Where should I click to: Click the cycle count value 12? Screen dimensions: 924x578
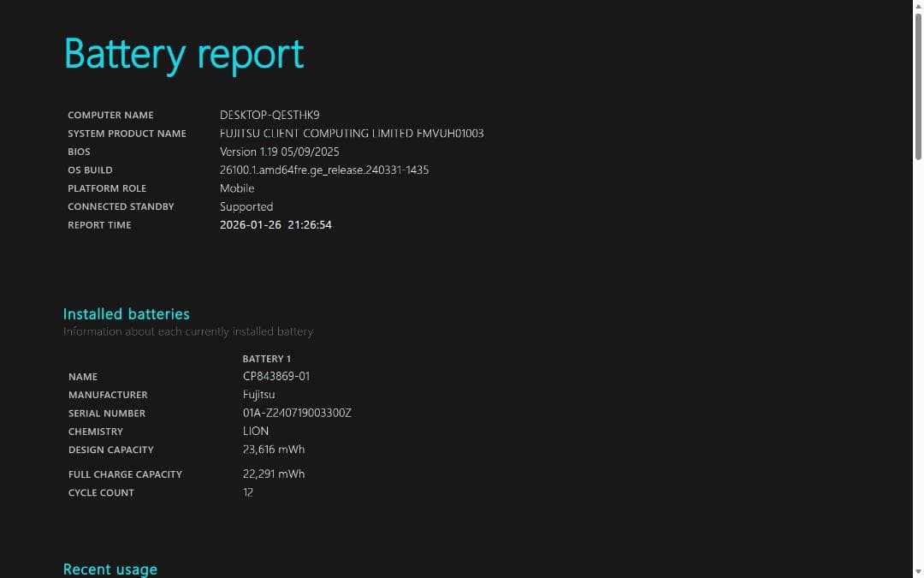[248, 492]
